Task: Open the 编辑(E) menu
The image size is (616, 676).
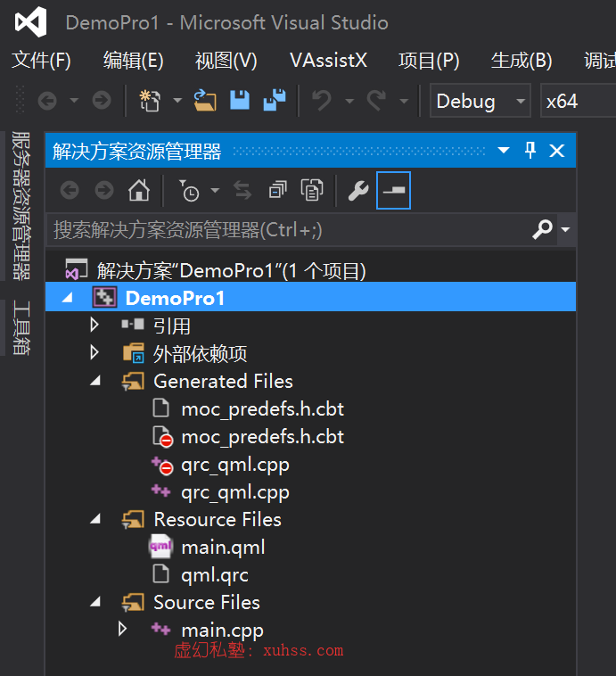Action: [x=133, y=61]
